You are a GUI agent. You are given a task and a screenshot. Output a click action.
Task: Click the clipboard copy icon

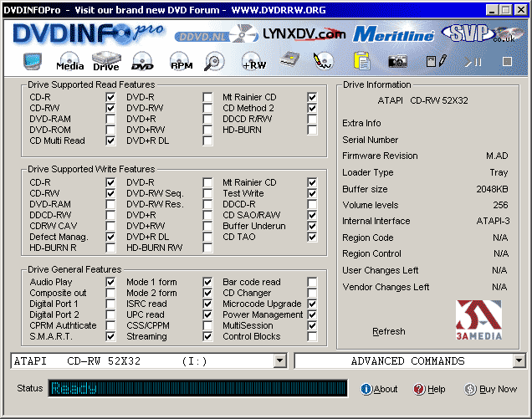361,62
